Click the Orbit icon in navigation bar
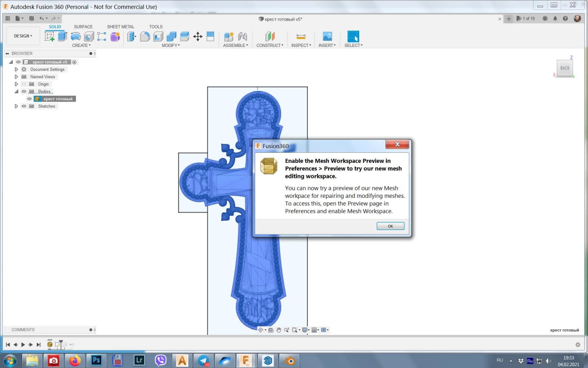 (260, 330)
